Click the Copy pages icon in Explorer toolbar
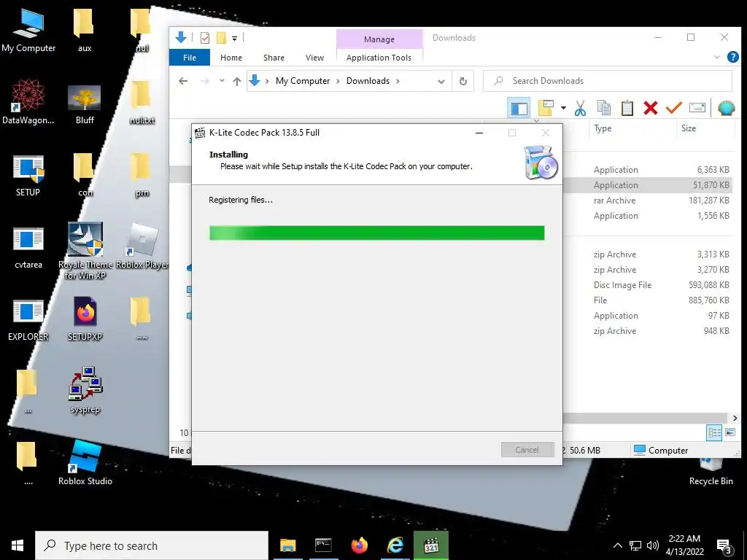 [x=603, y=108]
